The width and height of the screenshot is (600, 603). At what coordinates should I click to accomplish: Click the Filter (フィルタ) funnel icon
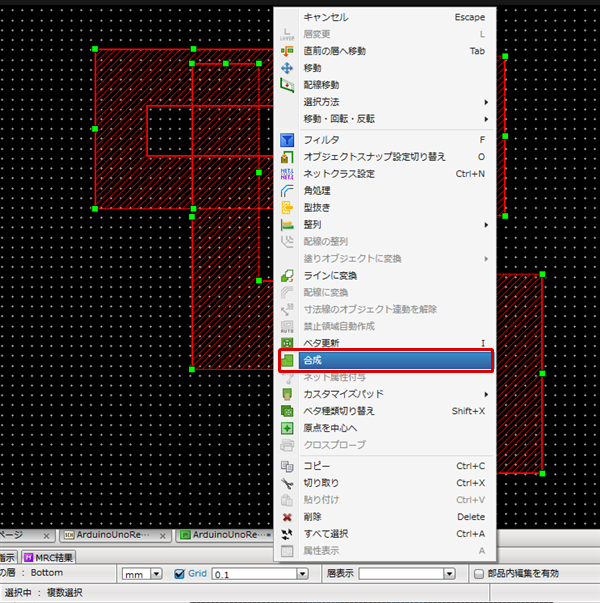(287, 140)
